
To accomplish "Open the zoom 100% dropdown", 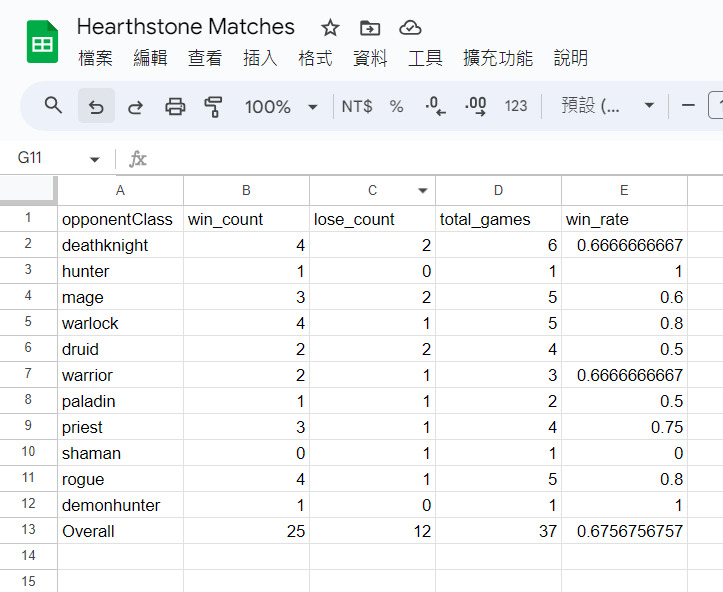I will coord(281,107).
